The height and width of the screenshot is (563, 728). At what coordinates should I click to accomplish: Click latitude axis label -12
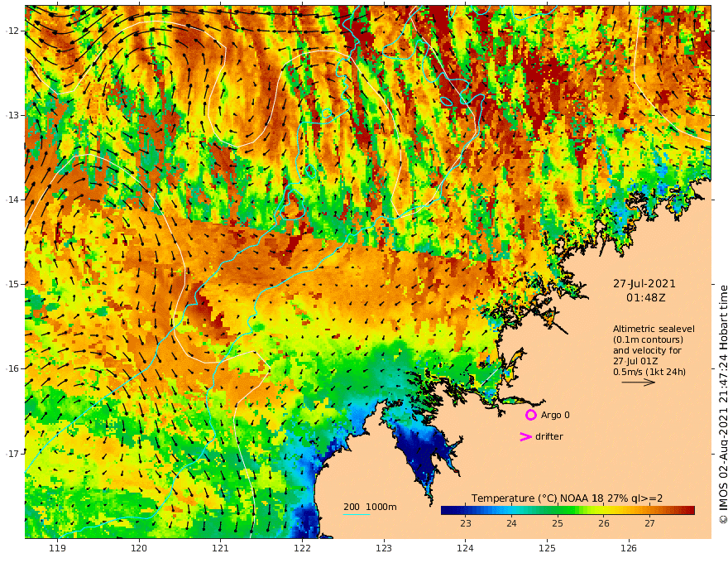click(x=12, y=31)
